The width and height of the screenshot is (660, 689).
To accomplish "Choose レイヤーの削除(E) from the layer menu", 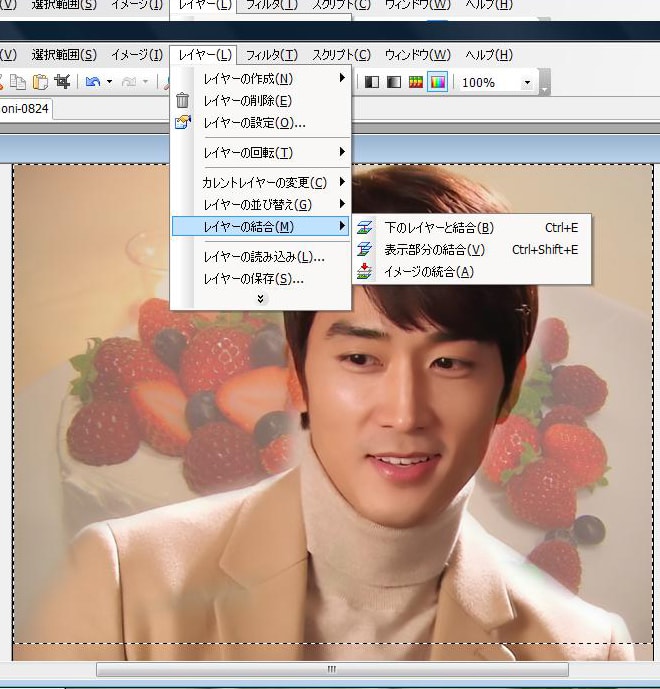I will (x=247, y=100).
